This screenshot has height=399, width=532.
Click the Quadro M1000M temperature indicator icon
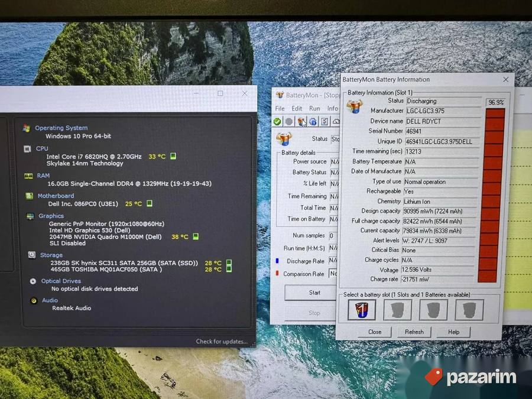coord(196,236)
